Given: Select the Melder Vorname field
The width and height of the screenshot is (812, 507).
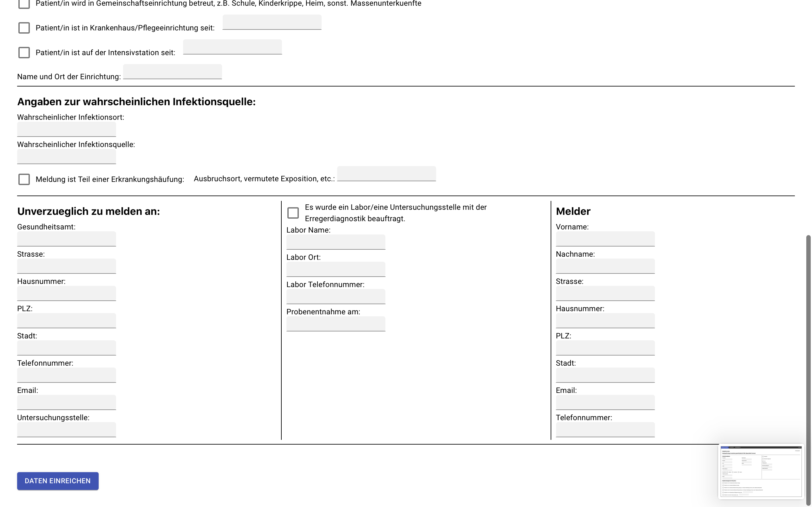Looking at the screenshot, I should (x=605, y=239).
